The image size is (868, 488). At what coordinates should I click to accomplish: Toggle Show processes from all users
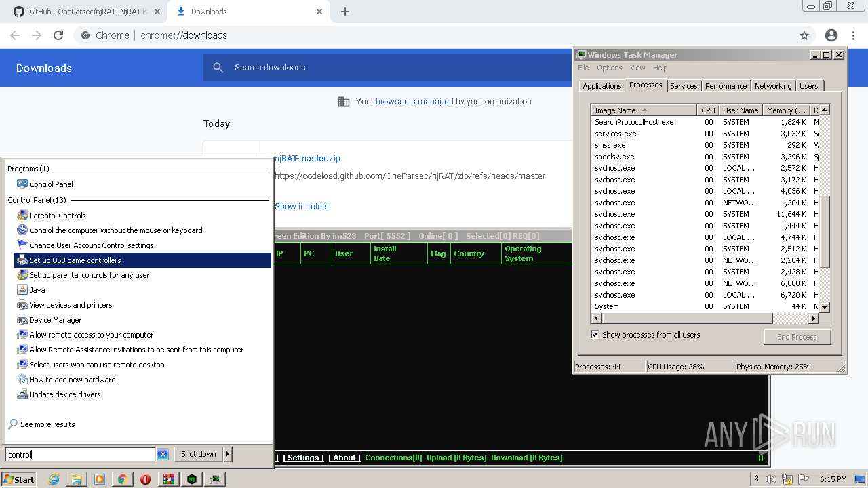click(595, 335)
